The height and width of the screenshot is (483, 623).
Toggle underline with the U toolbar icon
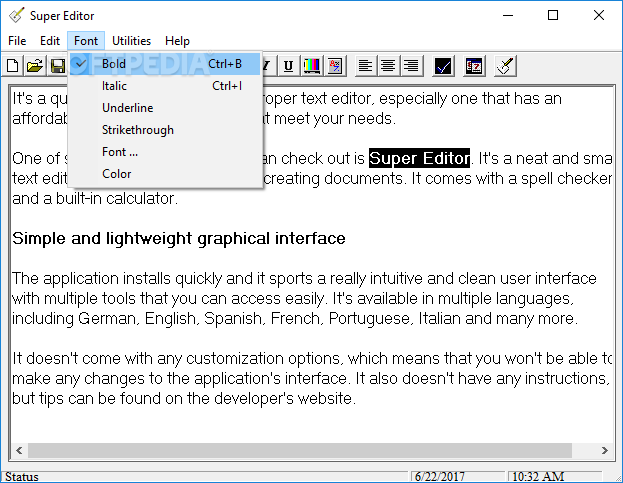tap(288, 66)
